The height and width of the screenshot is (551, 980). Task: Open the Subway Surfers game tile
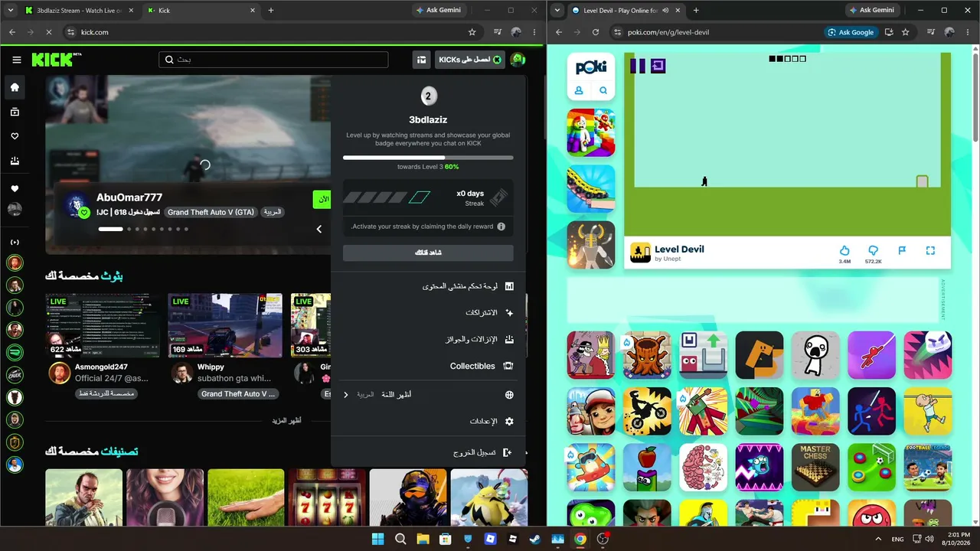(591, 411)
